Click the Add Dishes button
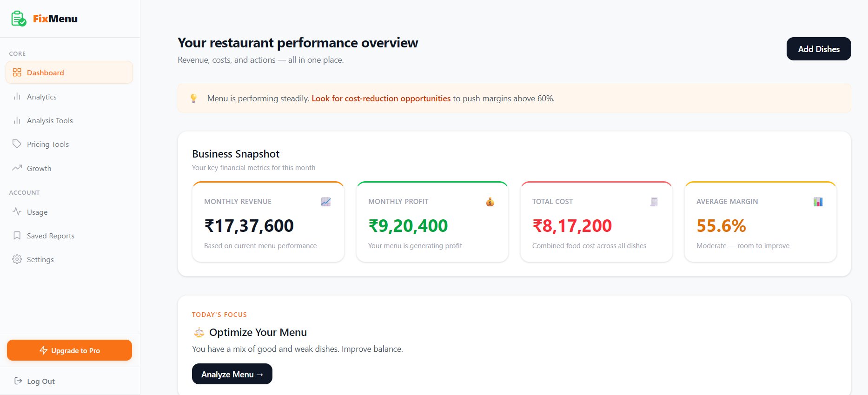This screenshot has height=395, width=868. click(x=819, y=49)
